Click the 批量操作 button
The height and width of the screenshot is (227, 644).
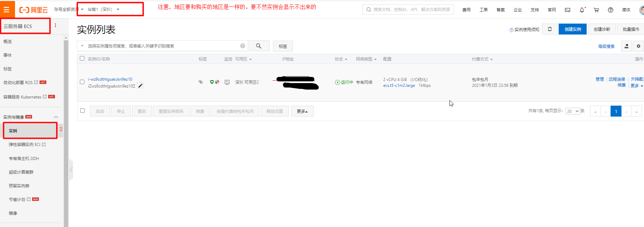631,29
